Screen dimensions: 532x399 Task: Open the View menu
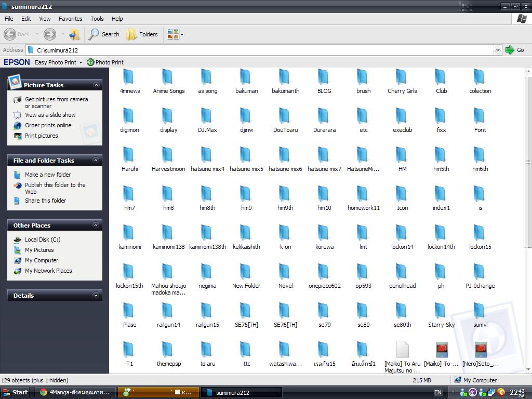point(45,19)
